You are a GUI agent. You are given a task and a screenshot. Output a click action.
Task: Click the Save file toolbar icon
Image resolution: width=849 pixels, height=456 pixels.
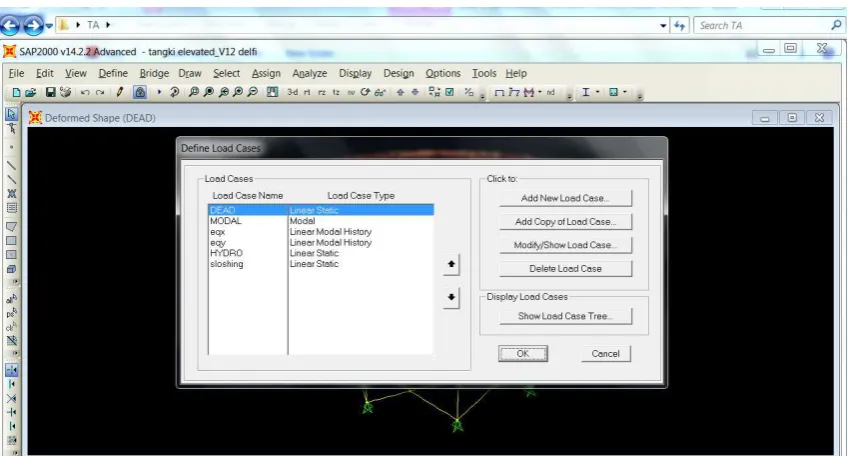click(x=50, y=93)
